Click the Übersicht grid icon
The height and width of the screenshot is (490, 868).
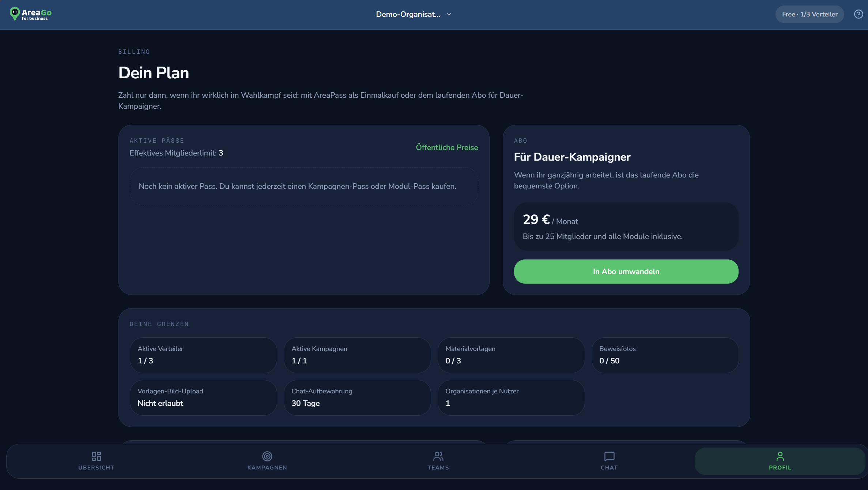pyautogui.click(x=96, y=456)
